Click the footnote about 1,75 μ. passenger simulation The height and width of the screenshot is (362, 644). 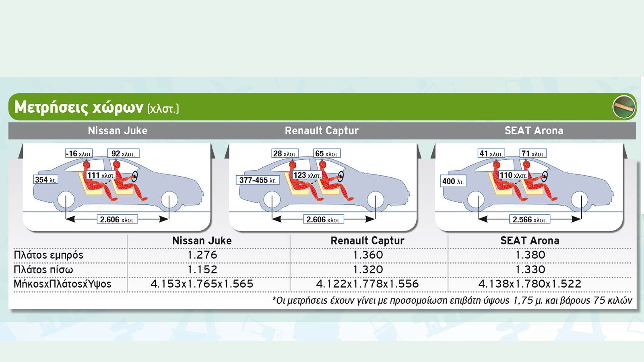pyautogui.click(x=452, y=301)
